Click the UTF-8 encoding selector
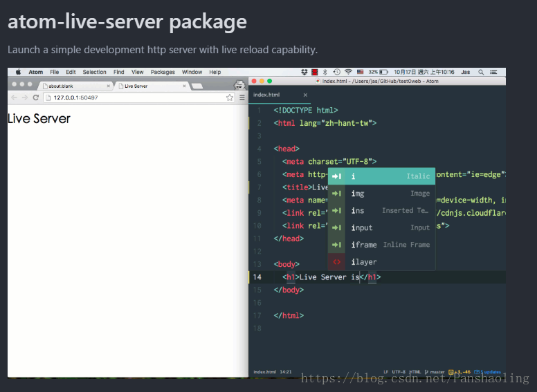The height and width of the screenshot is (392, 537). (x=399, y=372)
